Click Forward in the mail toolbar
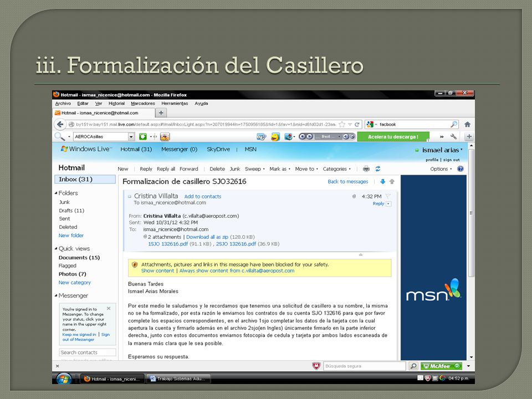Image resolution: width=532 pixels, height=399 pixels. (x=188, y=169)
